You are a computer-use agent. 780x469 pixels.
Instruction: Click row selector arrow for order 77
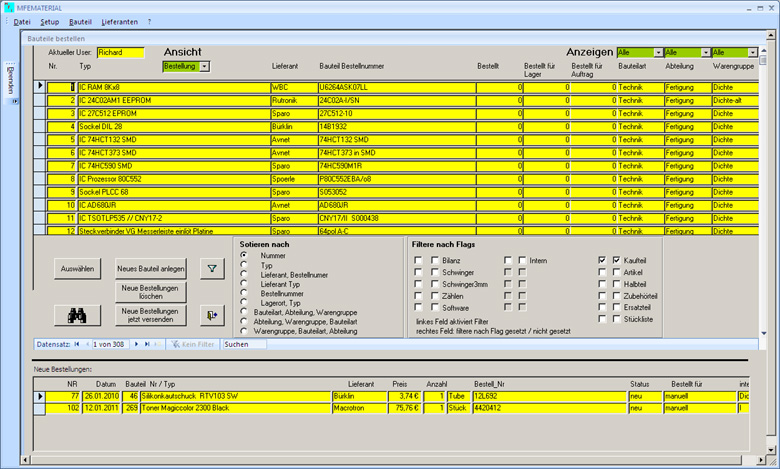pos(40,397)
